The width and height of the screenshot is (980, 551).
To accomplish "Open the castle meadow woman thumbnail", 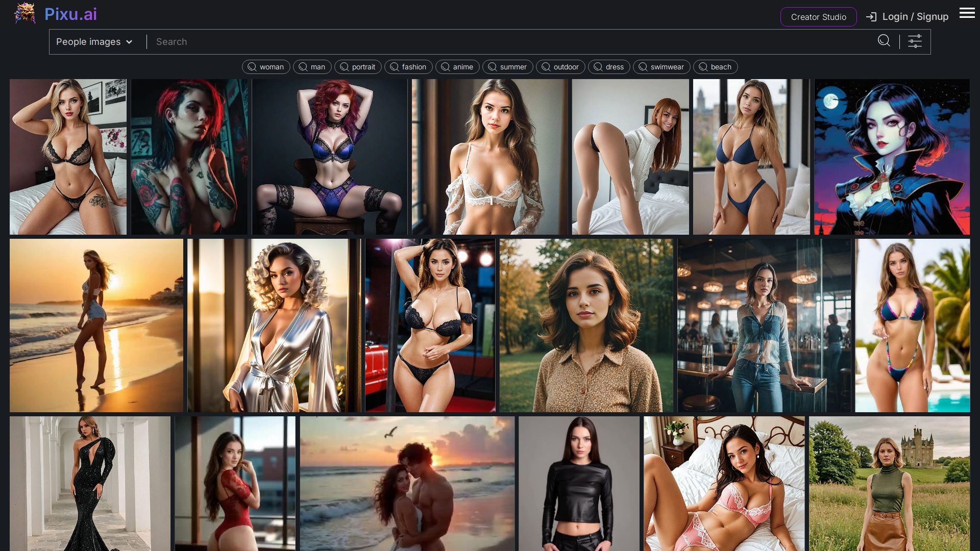I will tap(889, 483).
